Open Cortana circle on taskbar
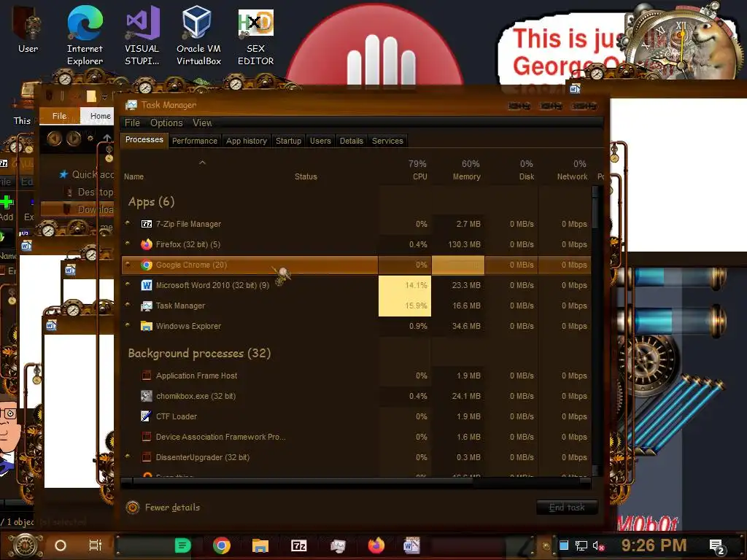Screen dimensions: 747x560 pos(61,545)
